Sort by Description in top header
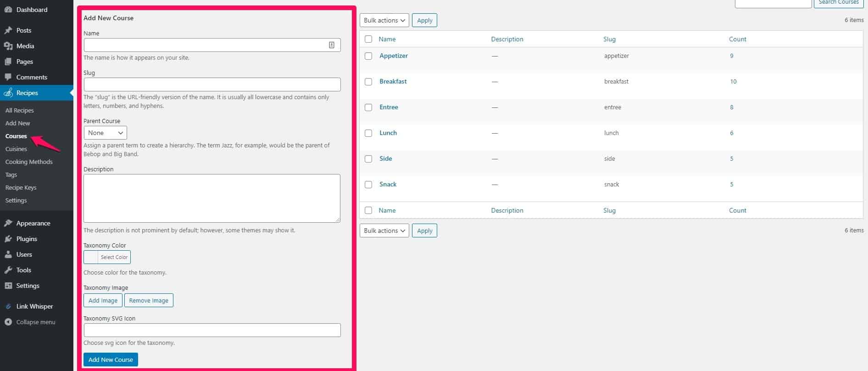Image resolution: width=868 pixels, height=371 pixels. click(x=507, y=39)
